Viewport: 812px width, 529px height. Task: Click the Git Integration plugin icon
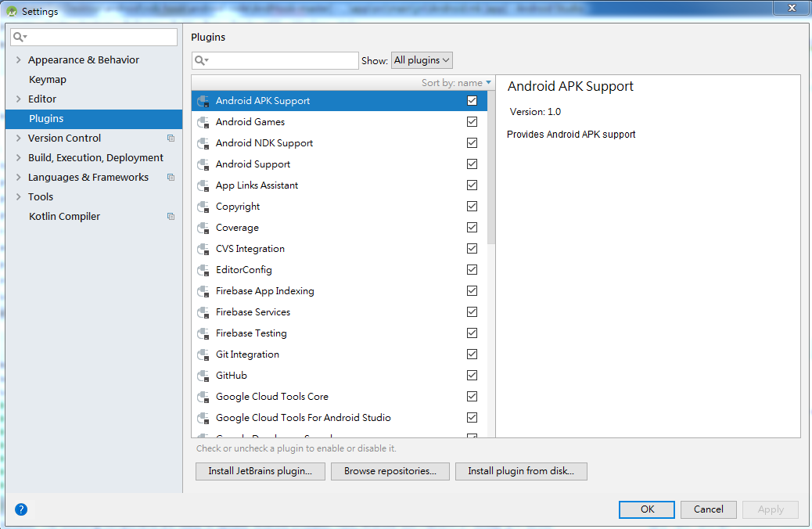(x=203, y=355)
